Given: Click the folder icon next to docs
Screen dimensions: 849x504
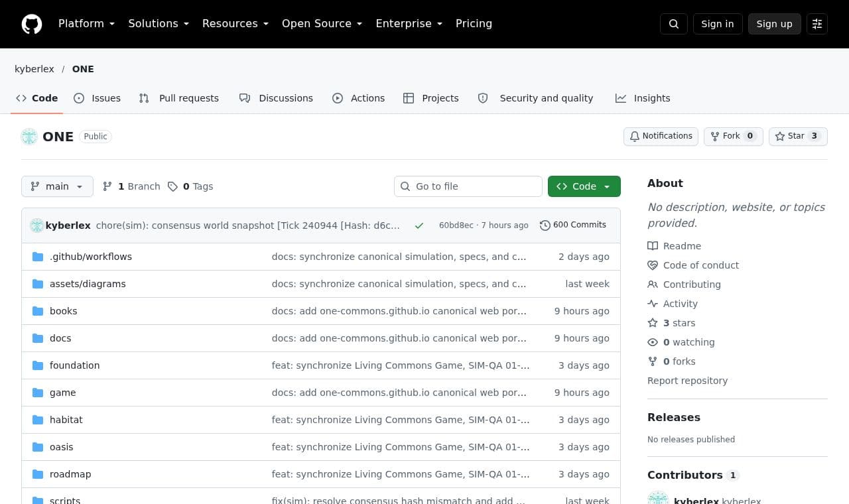Looking at the screenshot, I should (38, 338).
